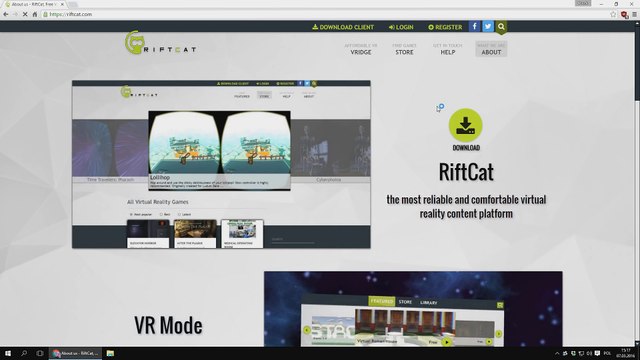
Task: Open a new browser tab
Action: [x=73, y=4]
